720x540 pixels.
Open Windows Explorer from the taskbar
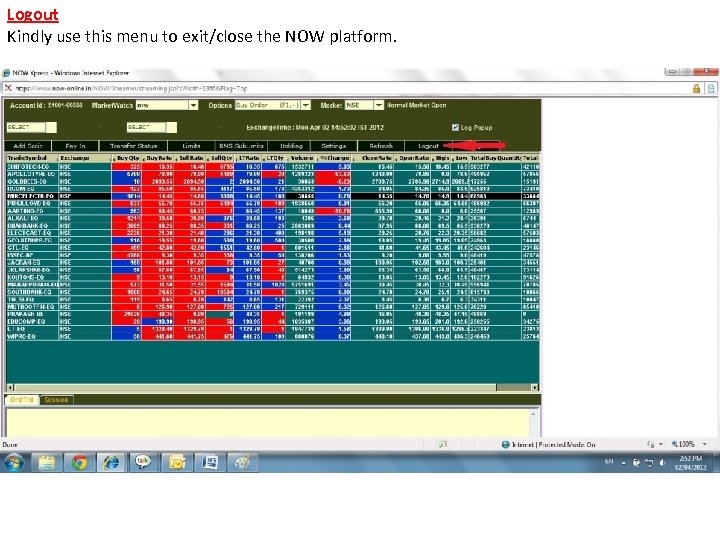[x=47, y=462]
